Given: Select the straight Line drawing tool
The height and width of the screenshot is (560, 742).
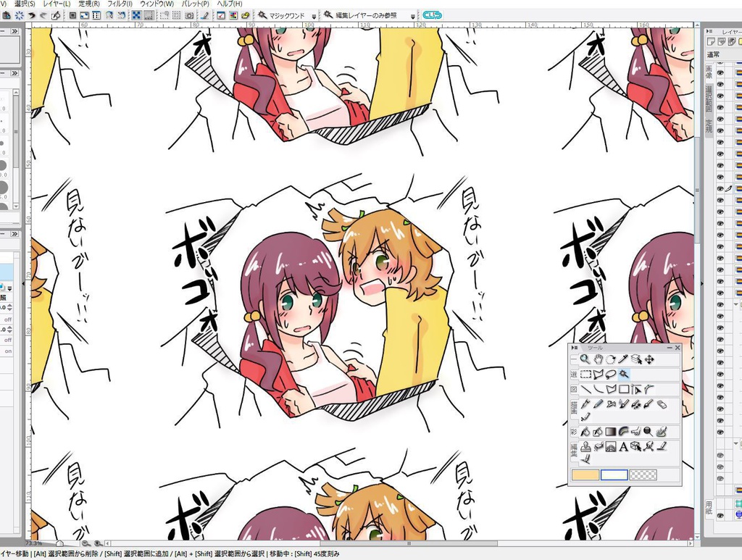Looking at the screenshot, I should [585, 389].
